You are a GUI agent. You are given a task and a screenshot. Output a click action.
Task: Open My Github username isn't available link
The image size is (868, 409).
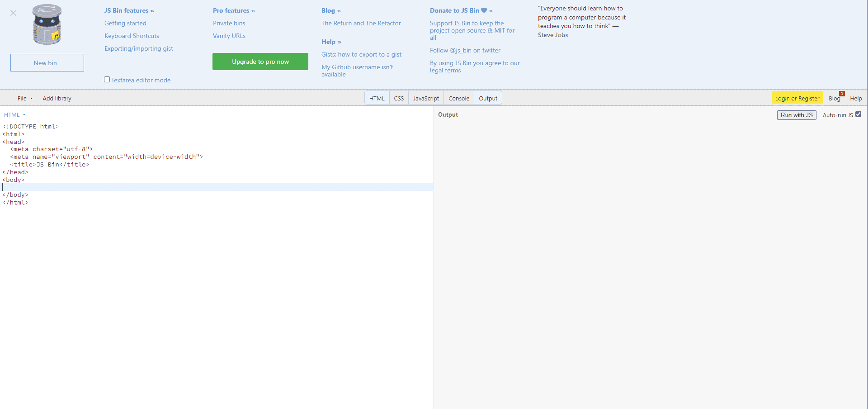357,71
